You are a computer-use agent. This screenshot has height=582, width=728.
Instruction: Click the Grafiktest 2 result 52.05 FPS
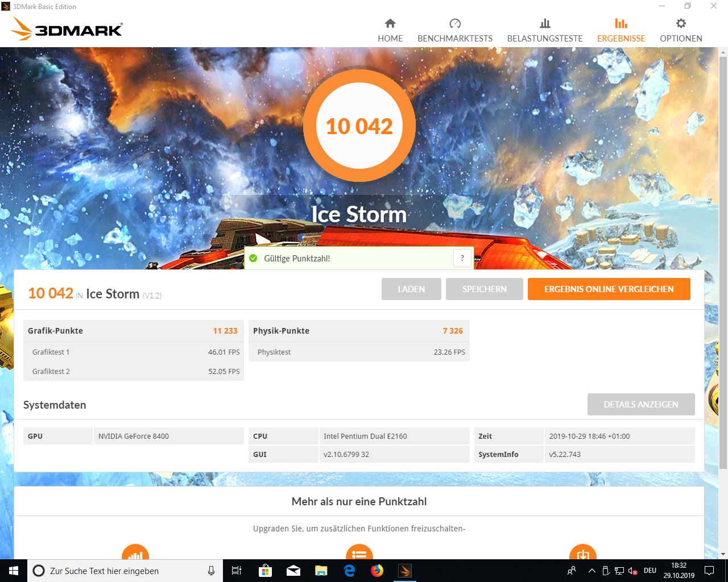click(x=224, y=371)
